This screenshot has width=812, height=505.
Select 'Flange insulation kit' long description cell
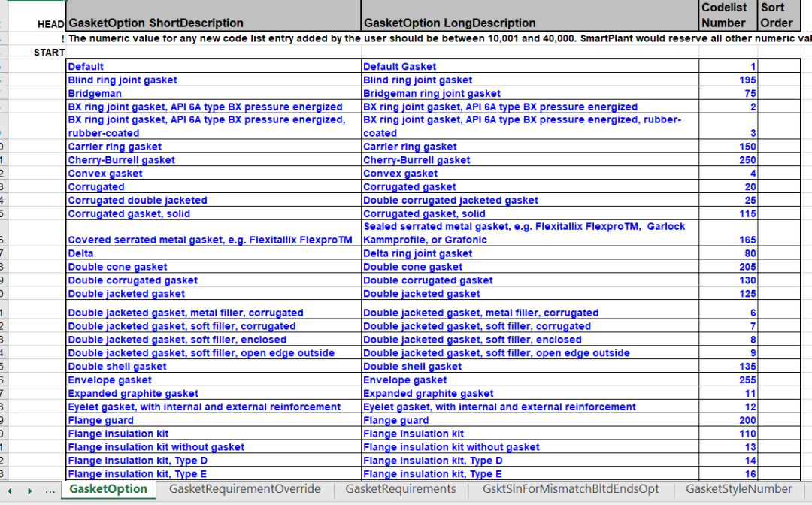(x=530, y=434)
